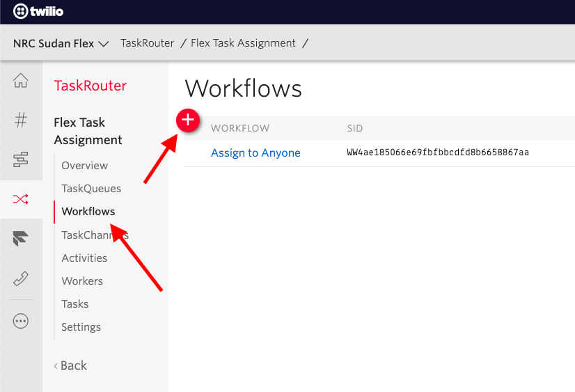The height and width of the screenshot is (392, 575).
Task: Open the Studio flows icon in sidebar
Action: pos(21,159)
